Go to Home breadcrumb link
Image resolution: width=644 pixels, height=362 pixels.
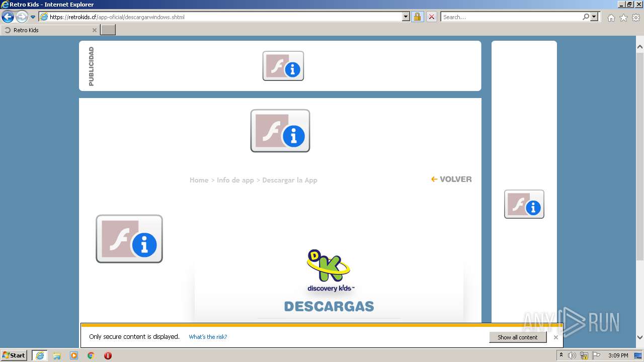(x=199, y=180)
